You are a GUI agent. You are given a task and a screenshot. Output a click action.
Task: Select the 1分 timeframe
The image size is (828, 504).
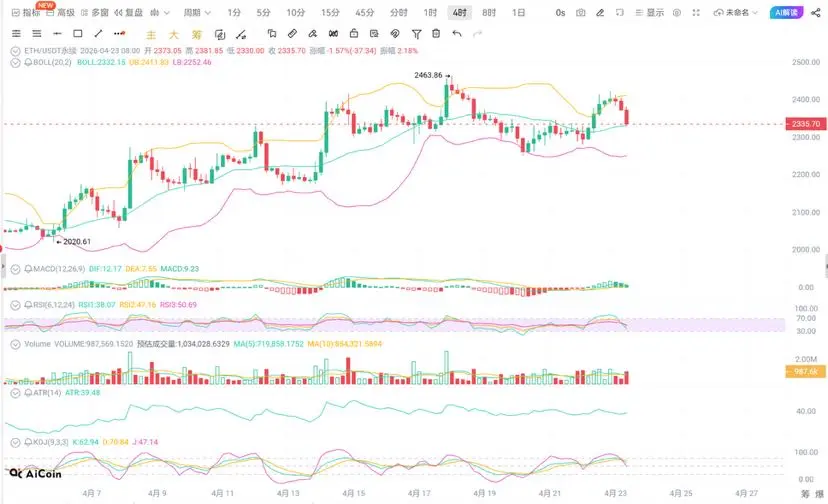234,12
